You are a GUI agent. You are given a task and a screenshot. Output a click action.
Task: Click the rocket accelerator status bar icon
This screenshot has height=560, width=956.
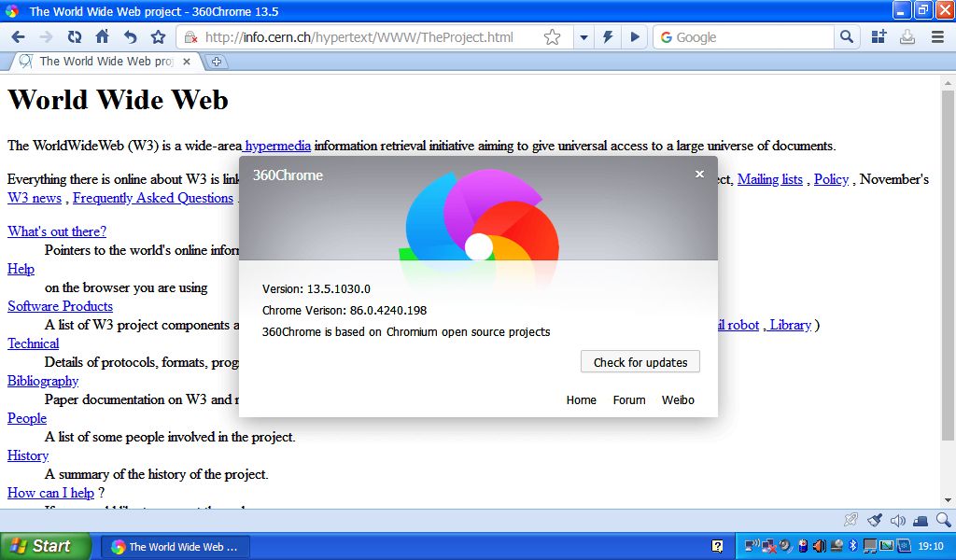coord(851,520)
